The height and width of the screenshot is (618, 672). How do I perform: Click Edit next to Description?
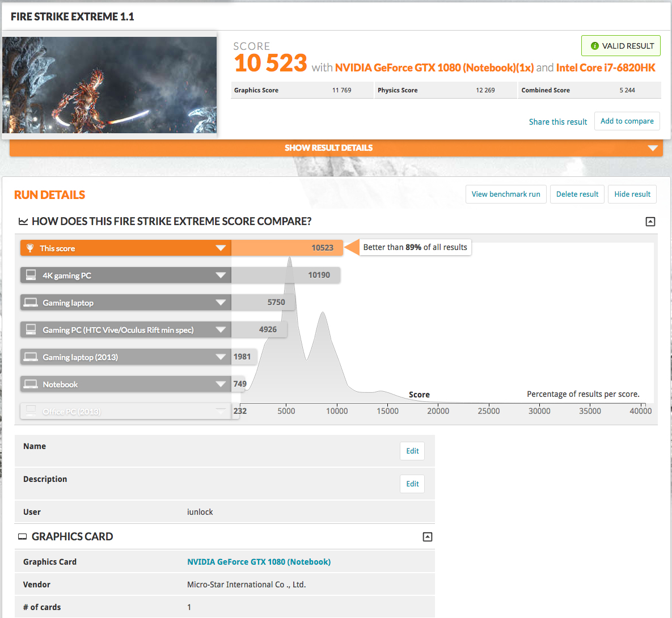coord(412,484)
